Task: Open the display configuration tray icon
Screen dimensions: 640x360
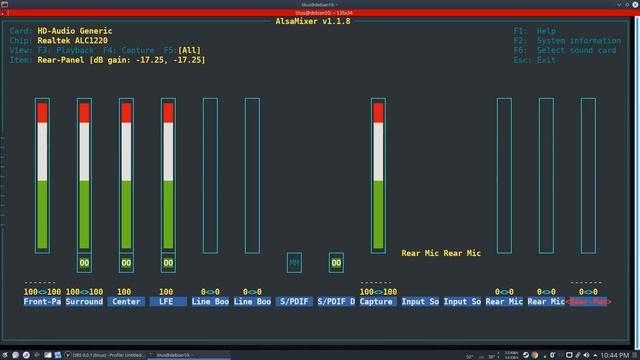Action: tap(569, 355)
